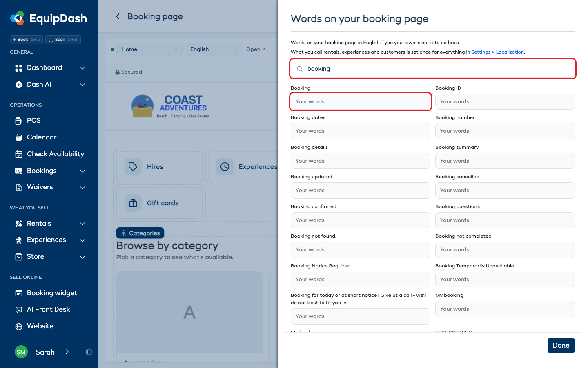588x368 pixels.
Task: Collapse sidebar with panel icon
Action: coord(89,352)
